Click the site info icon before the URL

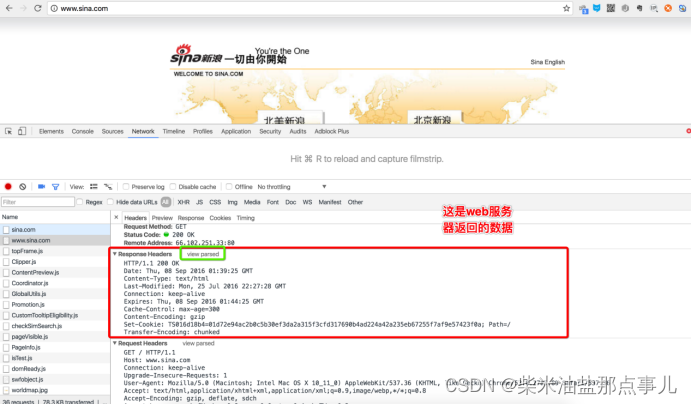pyautogui.click(x=54, y=8)
